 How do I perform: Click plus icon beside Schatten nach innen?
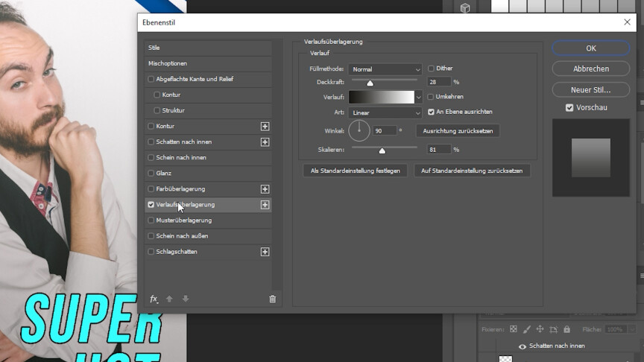point(265,142)
